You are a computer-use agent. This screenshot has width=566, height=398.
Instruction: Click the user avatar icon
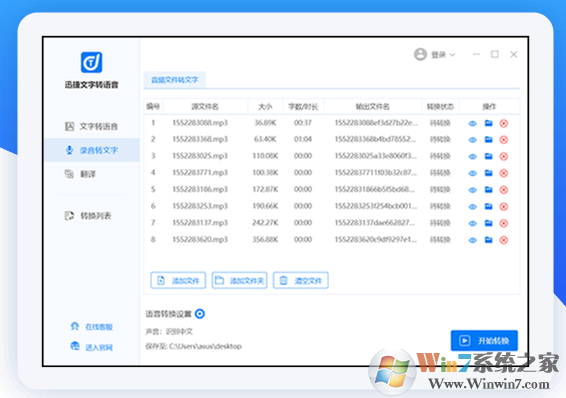pyautogui.click(x=420, y=54)
